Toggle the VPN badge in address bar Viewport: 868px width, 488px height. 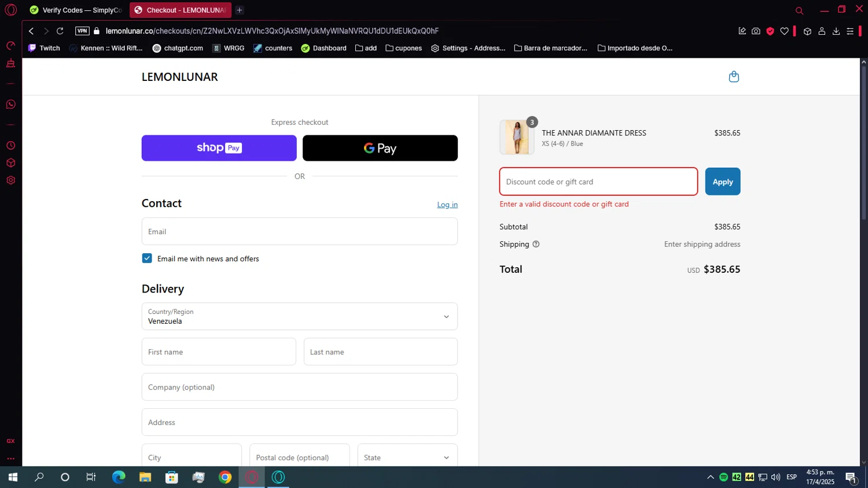pos(82,31)
